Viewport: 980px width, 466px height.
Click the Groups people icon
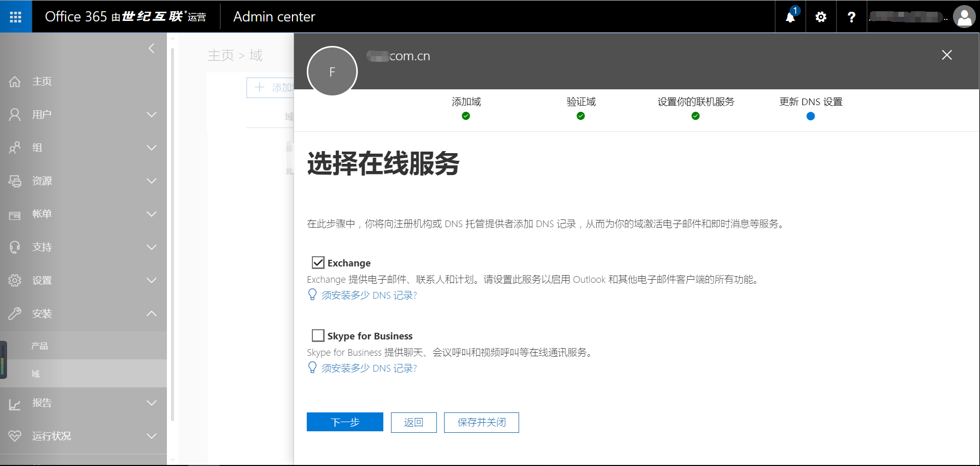(x=15, y=148)
